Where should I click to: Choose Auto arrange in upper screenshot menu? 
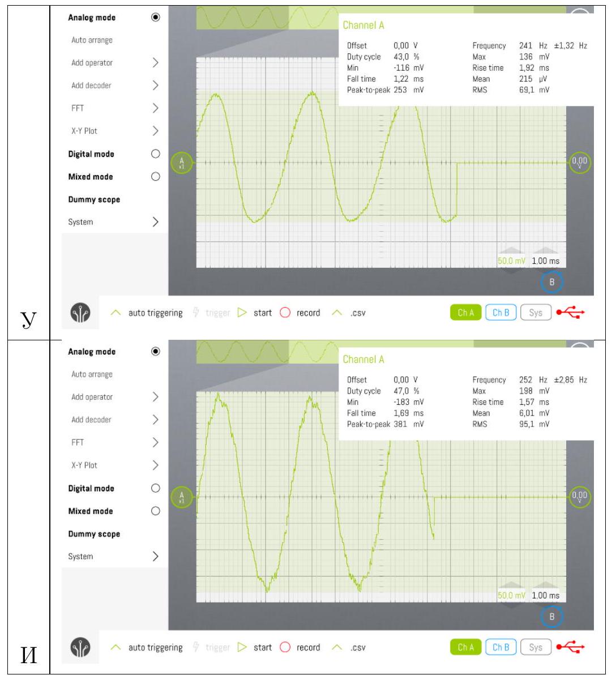click(x=92, y=40)
